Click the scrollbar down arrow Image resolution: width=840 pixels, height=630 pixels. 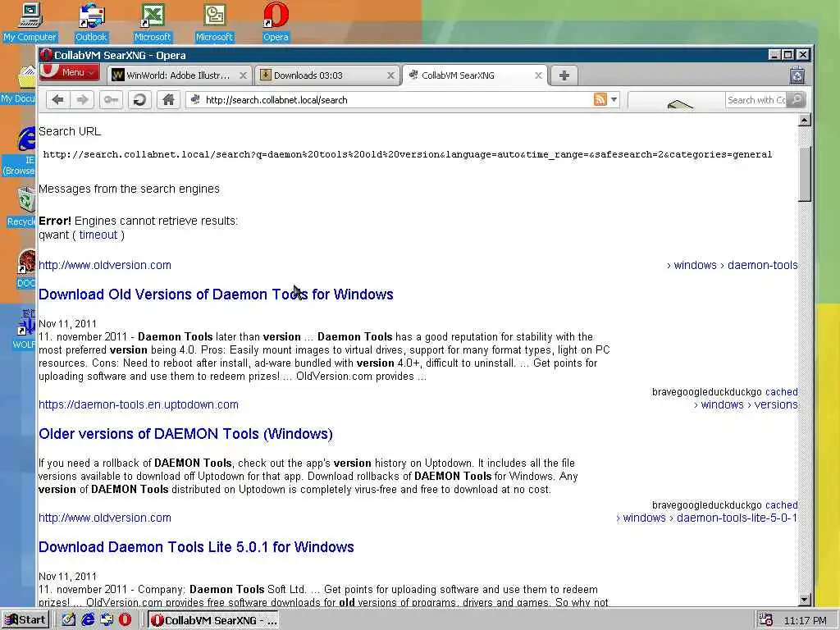[804, 600]
